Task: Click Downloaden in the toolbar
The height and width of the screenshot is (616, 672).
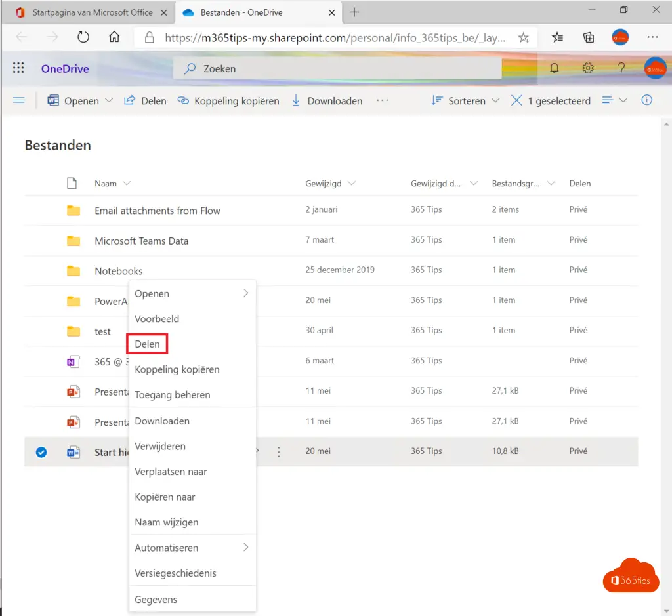Action: point(327,100)
